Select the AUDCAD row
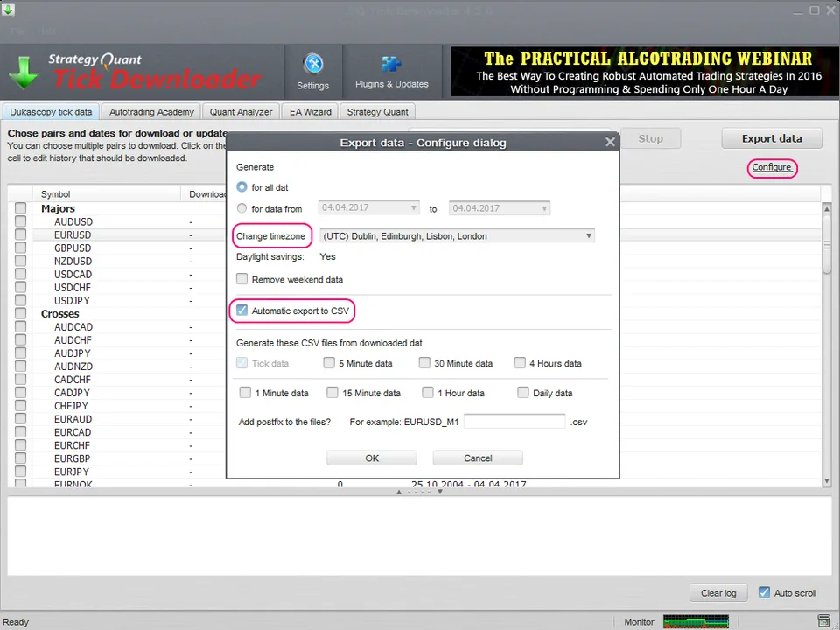The width and height of the screenshot is (840, 630). 73,326
